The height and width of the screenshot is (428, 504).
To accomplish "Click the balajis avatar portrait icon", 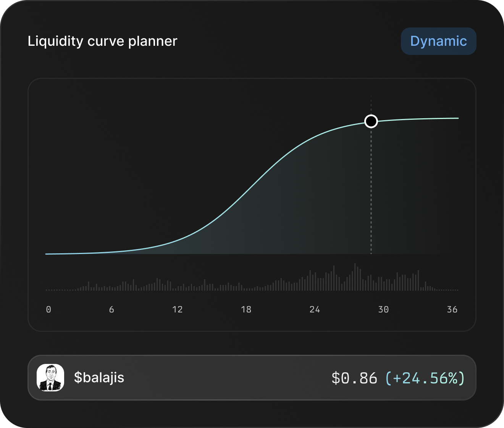I will pyautogui.click(x=50, y=378).
